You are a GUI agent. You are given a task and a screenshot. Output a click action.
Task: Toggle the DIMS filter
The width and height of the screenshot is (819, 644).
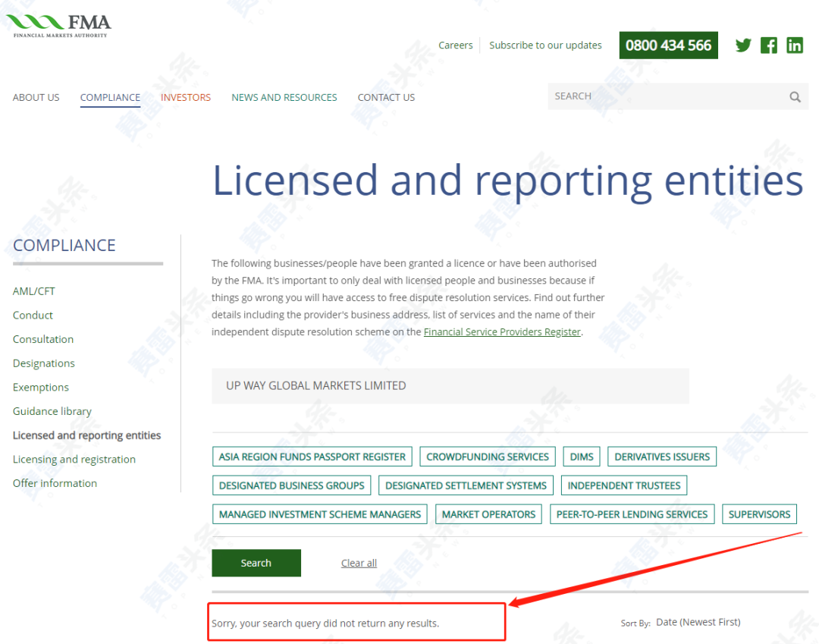pyautogui.click(x=582, y=457)
